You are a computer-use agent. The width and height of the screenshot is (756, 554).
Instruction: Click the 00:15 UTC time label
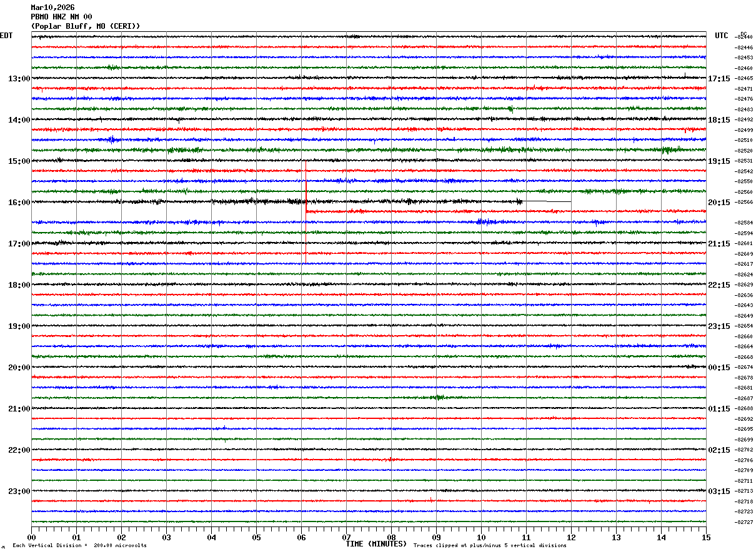[x=719, y=368]
